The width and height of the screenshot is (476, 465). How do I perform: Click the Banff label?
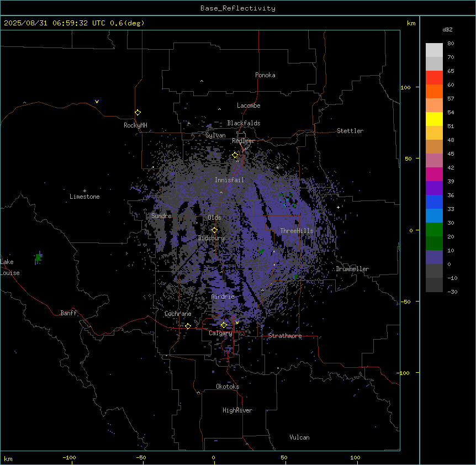[x=68, y=313]
